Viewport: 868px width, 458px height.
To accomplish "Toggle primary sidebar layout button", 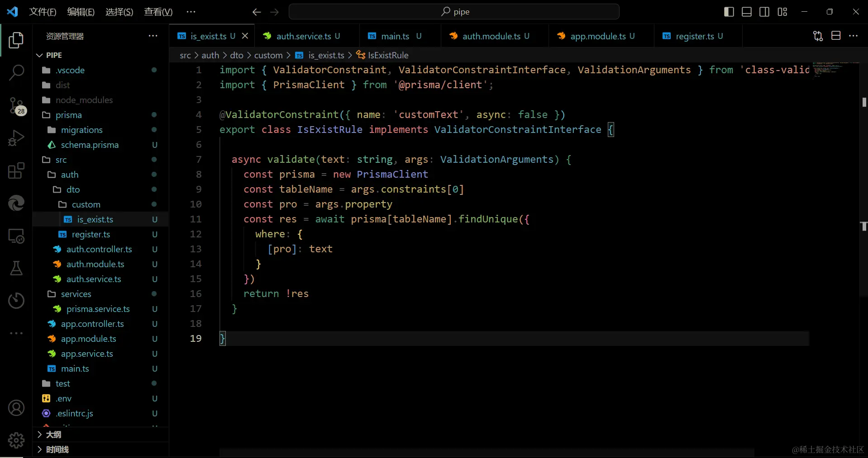I will [x=729, y=12].
